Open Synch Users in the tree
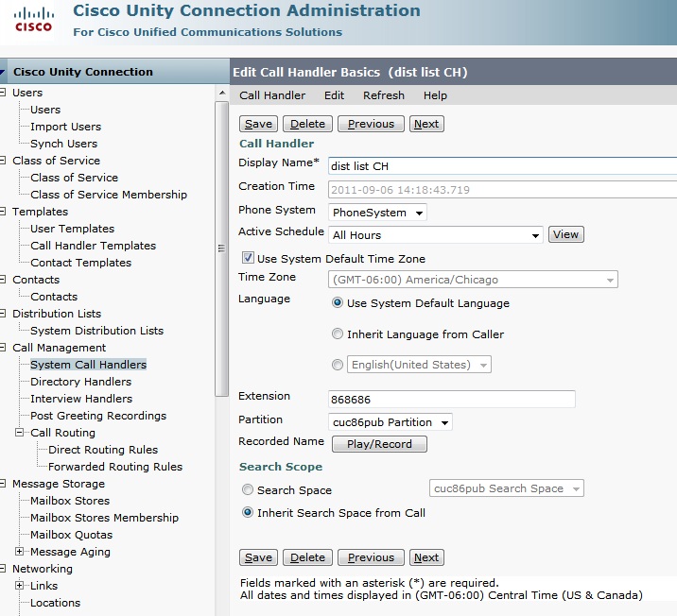Viewport: 677px width, 616px height. (x=64, y=144)
